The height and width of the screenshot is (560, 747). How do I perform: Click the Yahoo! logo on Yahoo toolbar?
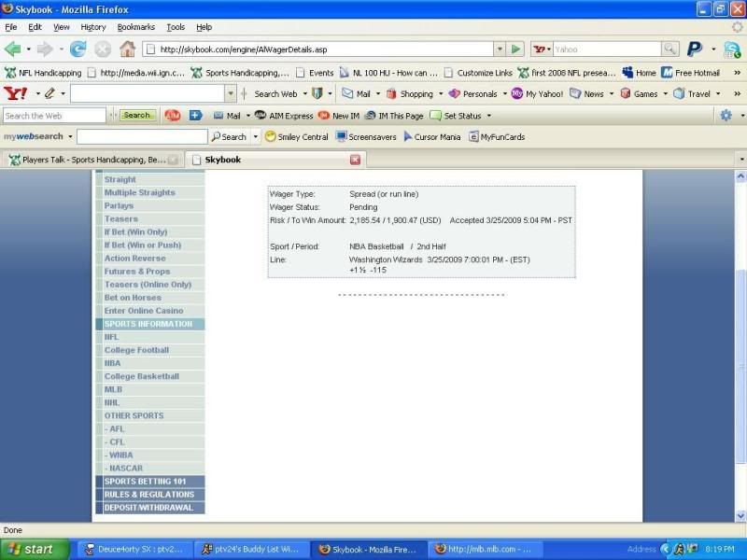(x=16, y=93)
